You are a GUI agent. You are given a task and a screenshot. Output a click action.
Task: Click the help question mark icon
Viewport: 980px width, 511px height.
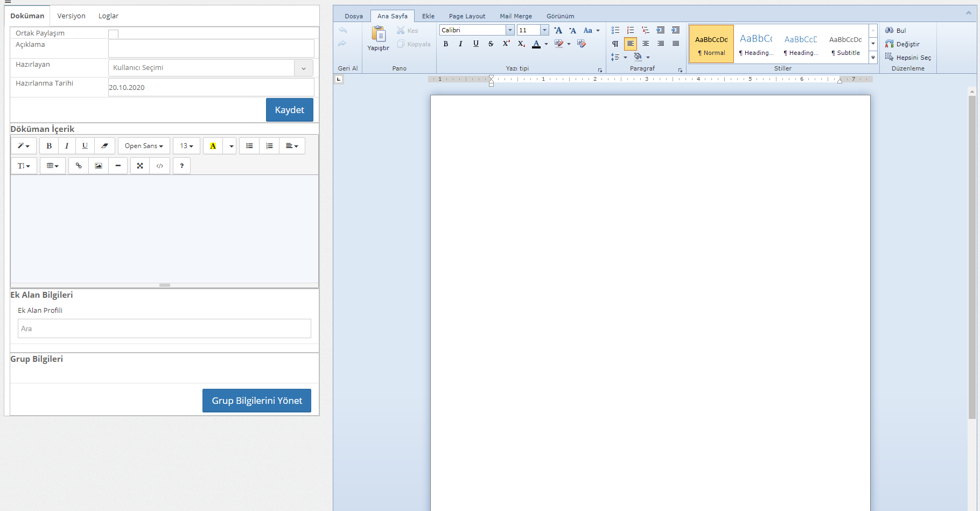181,166
